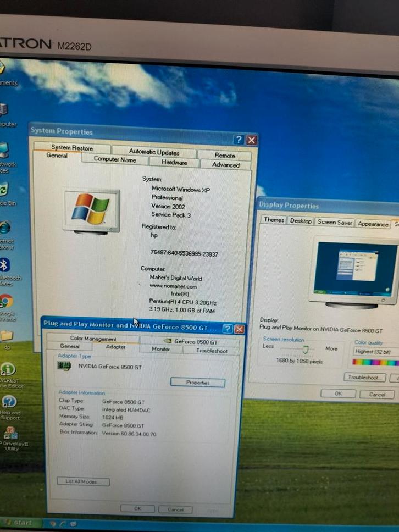
Task: Open the Recycle Bin desktop icon
Action: [x=3, y=191]
